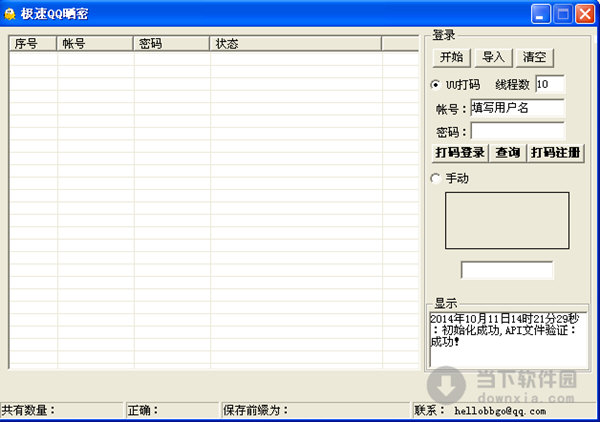Viewport: 600px width, 422px height.
Task: Click the 状态 column header
Action: [296, 44]
